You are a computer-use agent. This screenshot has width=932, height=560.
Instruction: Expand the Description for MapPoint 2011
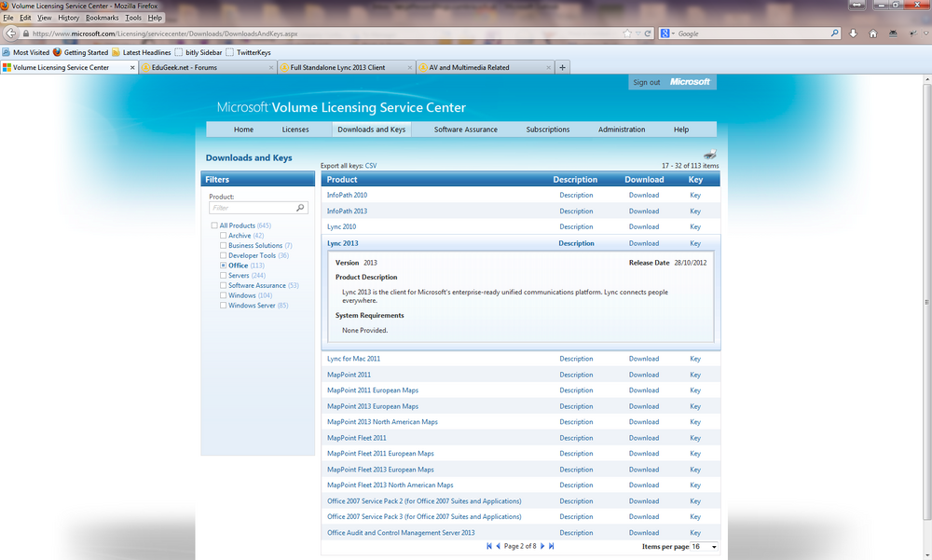click(576, 375)
